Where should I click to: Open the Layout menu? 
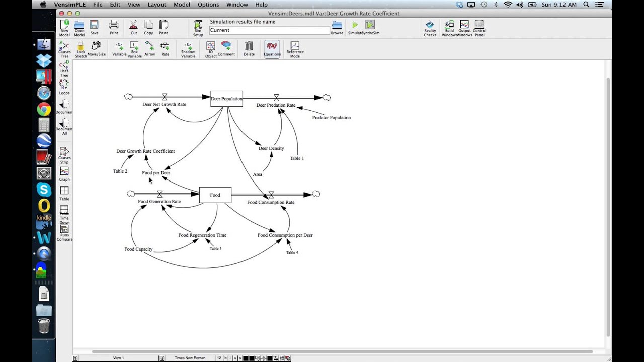coord(157,5)
